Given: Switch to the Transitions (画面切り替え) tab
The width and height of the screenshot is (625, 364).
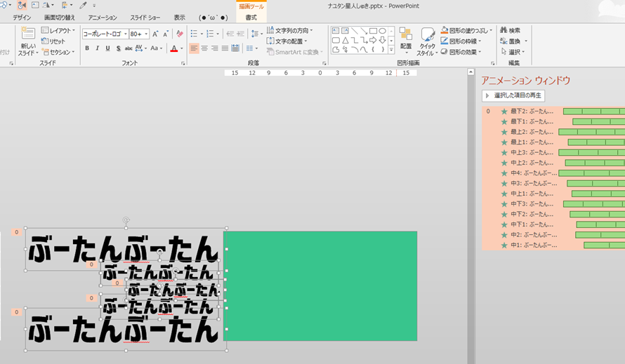Looking at the screenshot, I should point(60,18).
